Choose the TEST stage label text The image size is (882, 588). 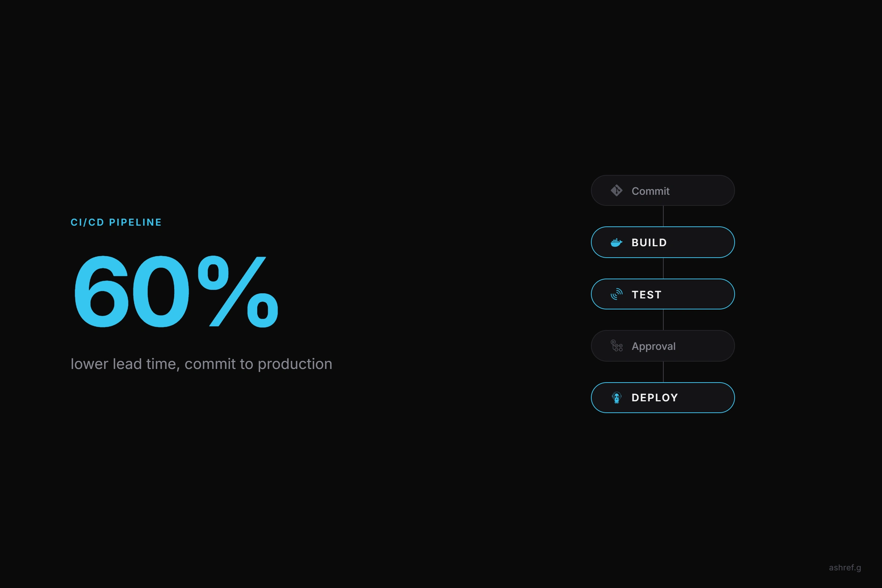(x=646, y=295)
